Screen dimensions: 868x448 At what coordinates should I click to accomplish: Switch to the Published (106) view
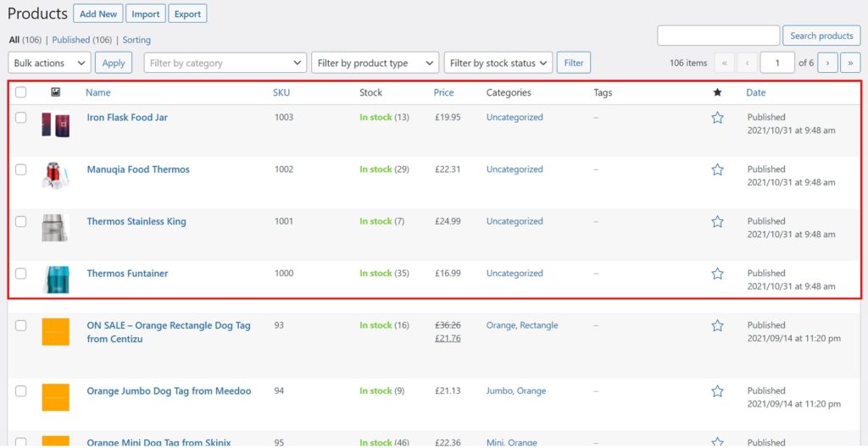point(82,40)
